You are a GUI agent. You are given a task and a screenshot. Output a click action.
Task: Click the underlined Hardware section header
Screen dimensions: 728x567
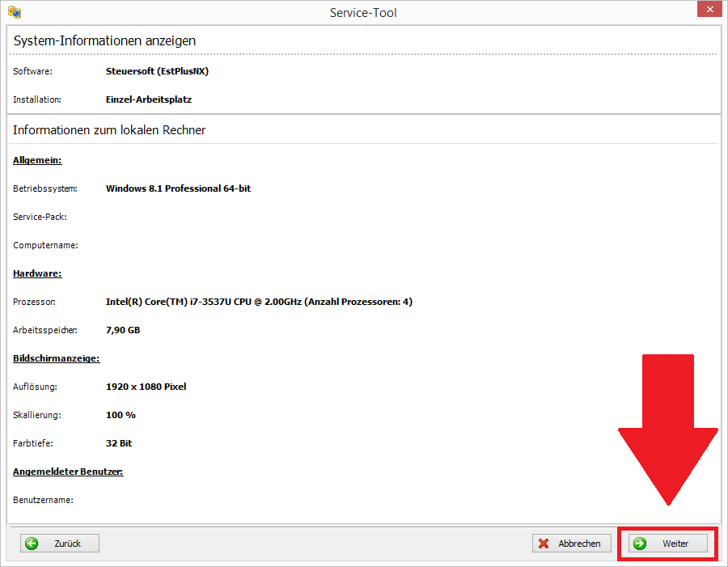(37, 273)
